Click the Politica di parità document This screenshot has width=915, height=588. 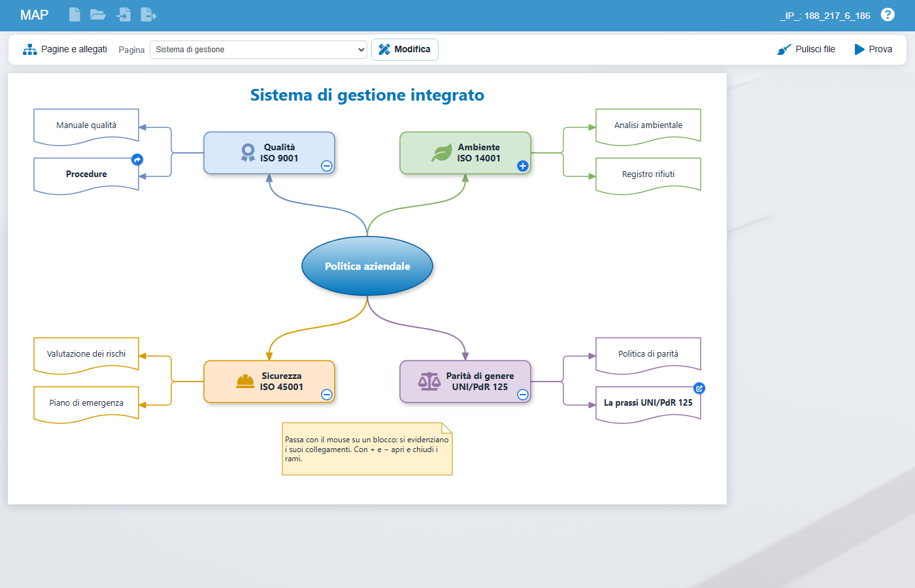pos(648,355)
